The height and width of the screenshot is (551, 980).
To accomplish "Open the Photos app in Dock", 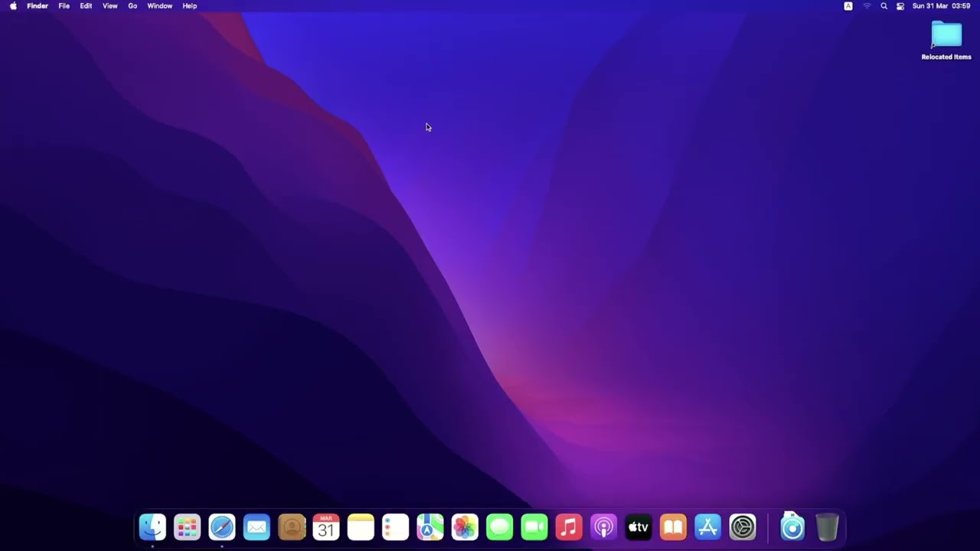I will pos(465,527).
